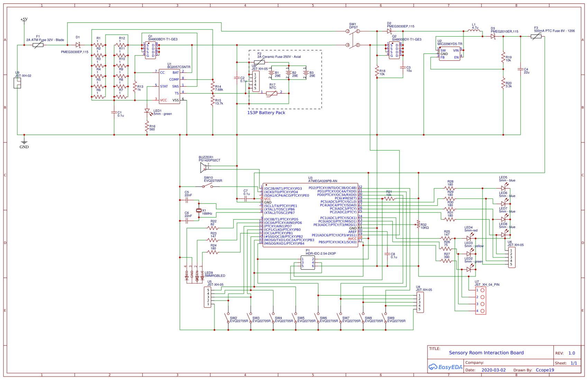The width and height of the screenshot is (588, 380).
Task: Select the U1 BQ2057CSNTR charger IC
Action: click(169, 86)
